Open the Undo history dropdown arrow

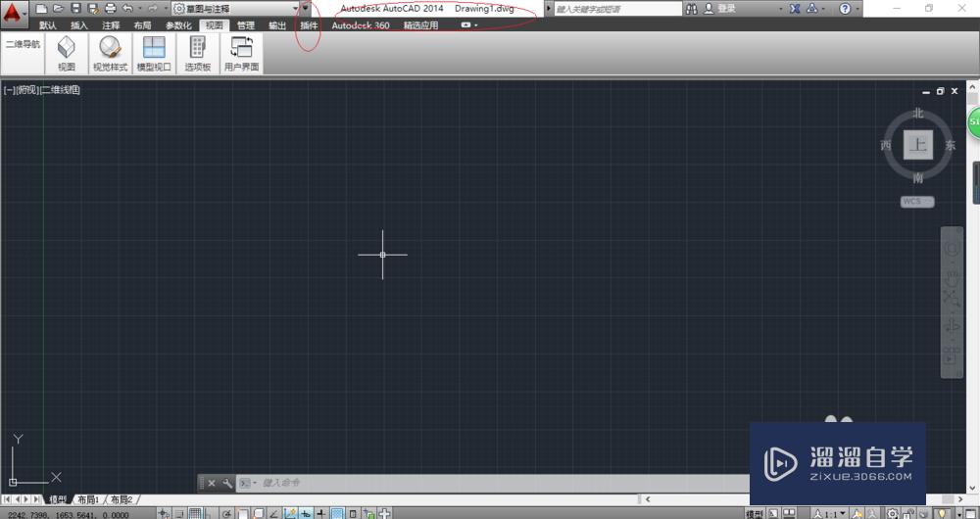[139, 9]
